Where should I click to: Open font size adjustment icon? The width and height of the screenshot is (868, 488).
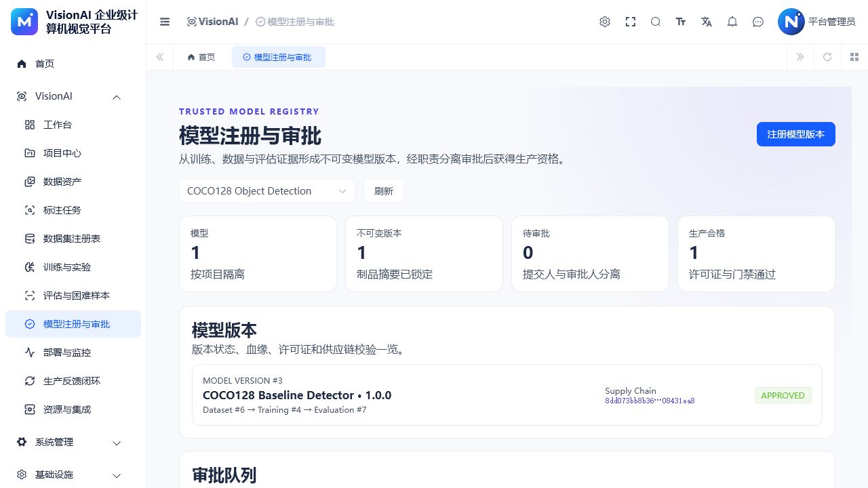coord(681,22)
